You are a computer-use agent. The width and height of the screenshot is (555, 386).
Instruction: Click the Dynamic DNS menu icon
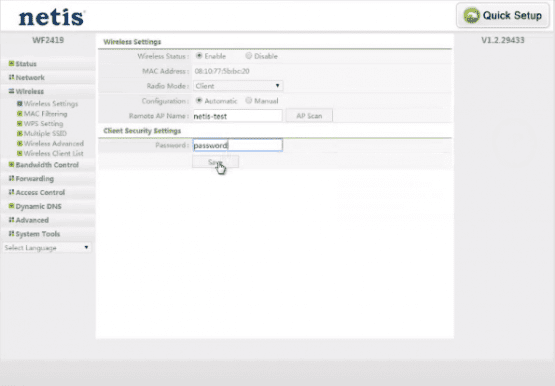point(11,206)
